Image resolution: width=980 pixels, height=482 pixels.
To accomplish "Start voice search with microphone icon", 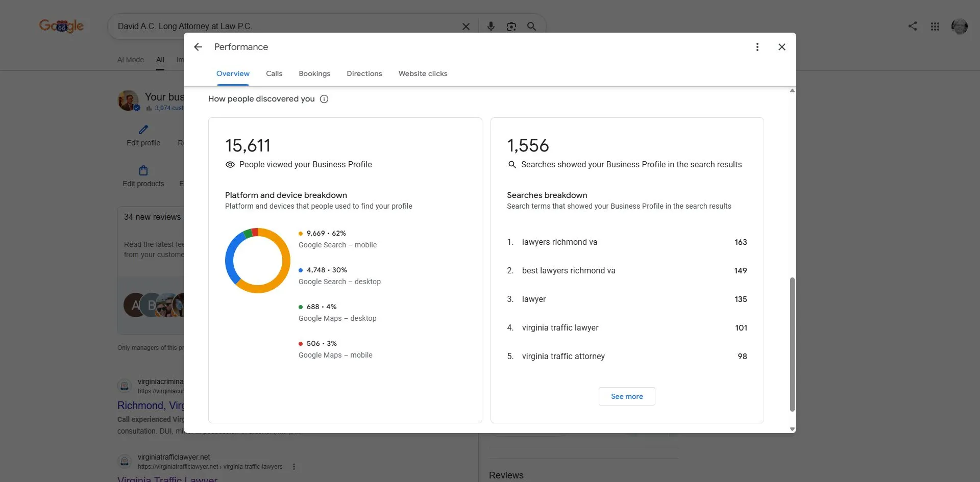I will [491, 27].
